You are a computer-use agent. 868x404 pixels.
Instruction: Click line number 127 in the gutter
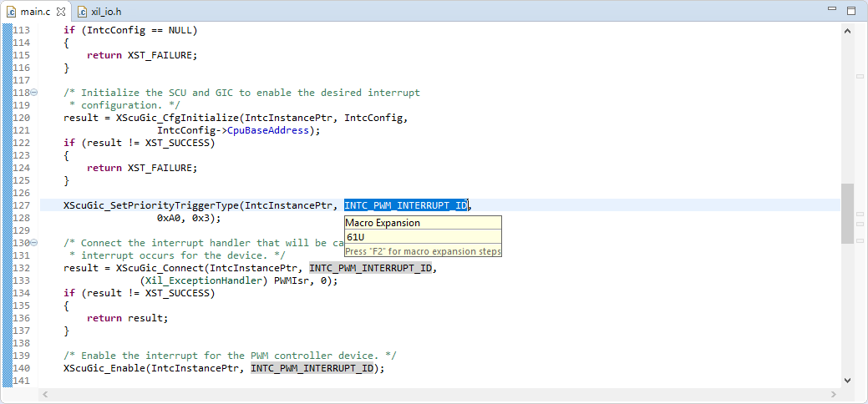point(21,205)
